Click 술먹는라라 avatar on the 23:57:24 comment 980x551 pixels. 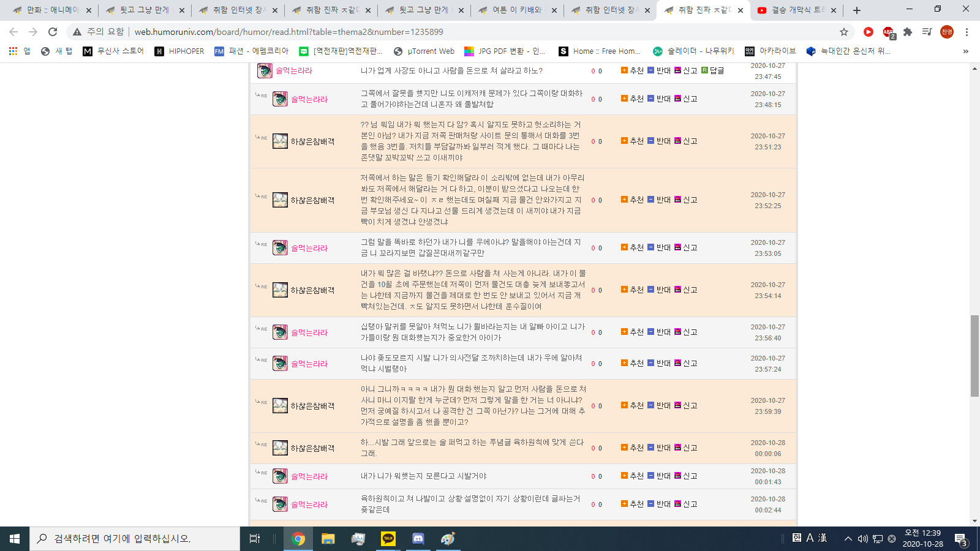280,363
